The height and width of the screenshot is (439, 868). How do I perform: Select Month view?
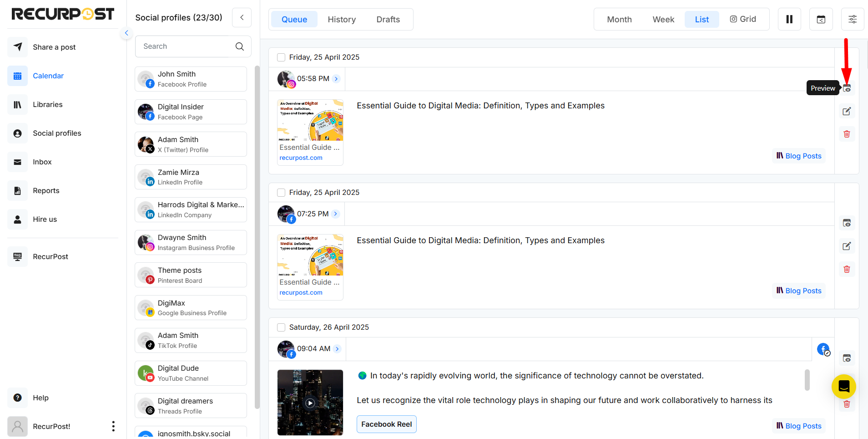[619, 20]
